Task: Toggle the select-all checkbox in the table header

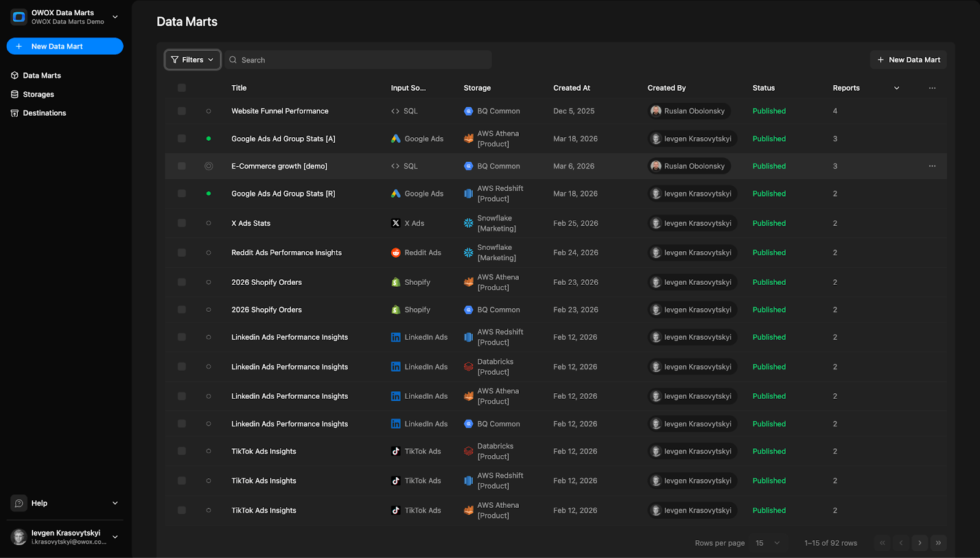Action: point(181,88)
